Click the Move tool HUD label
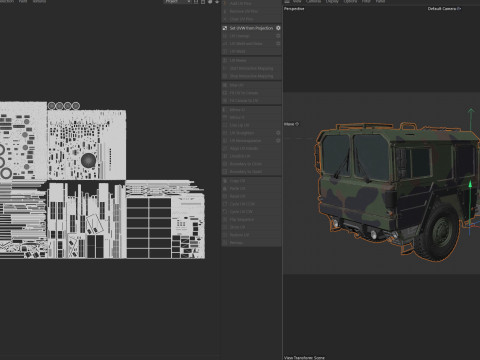The image size is (480, 360). click(291, 124)
